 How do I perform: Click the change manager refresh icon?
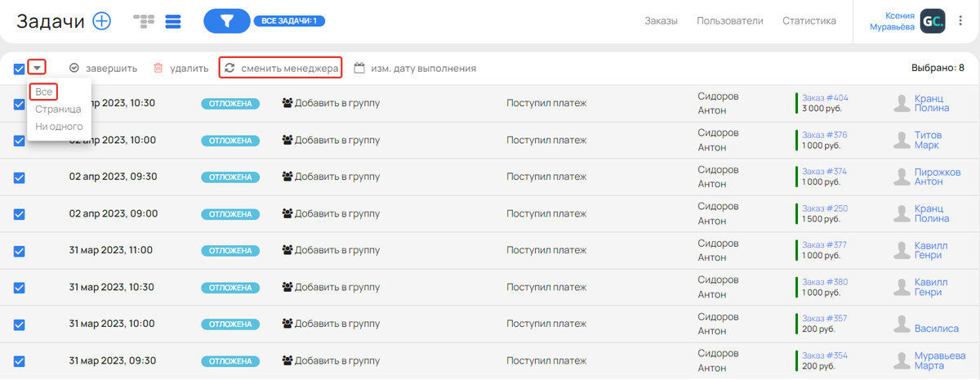pyautogui.click(x=229, y=69)
